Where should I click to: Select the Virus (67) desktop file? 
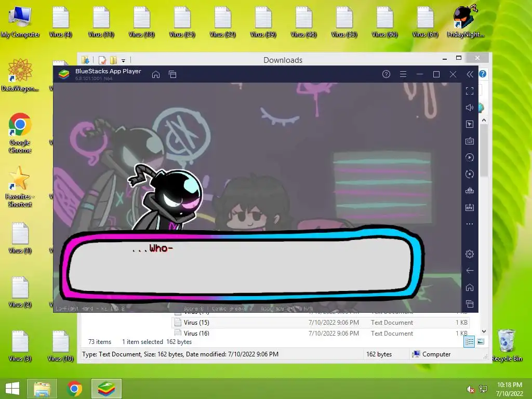click(425, 22)
